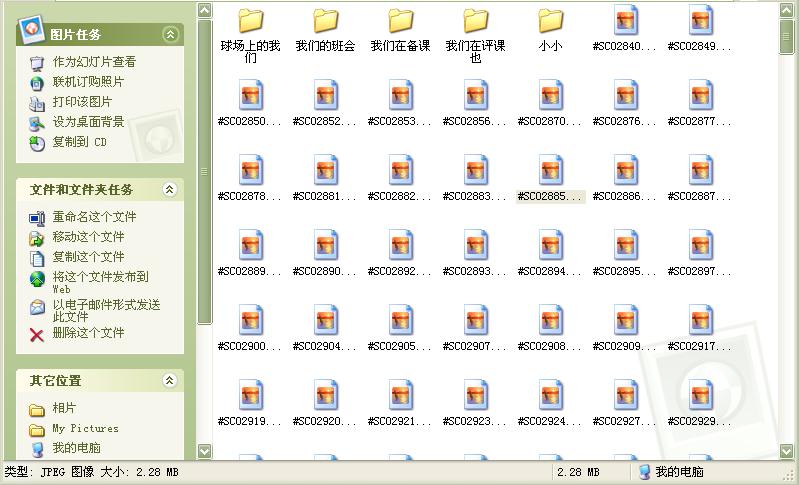This screenshot has height=485, width=799.
Task: Click 作为幻灯片查看 link
Action: tap(94, 62)
